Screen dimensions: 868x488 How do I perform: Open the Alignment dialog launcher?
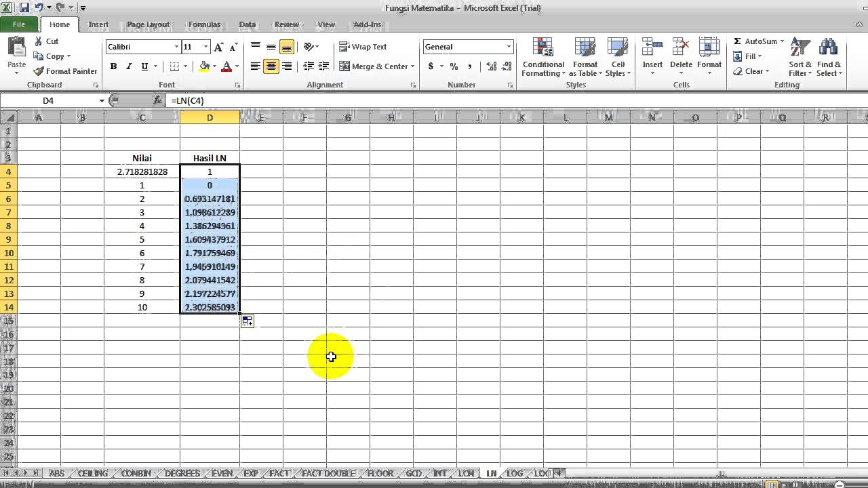(x=413, y=85)
